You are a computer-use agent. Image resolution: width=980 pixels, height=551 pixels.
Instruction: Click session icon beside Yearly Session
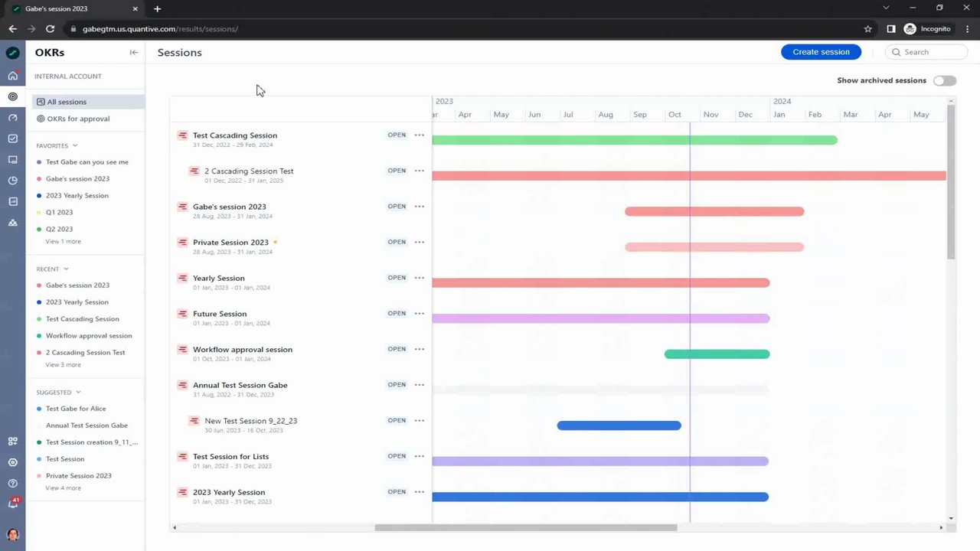pos(182,278)
